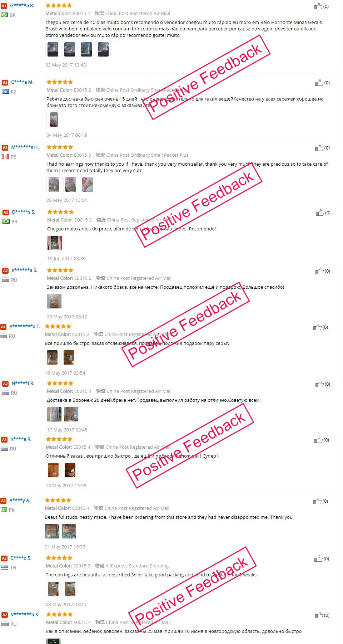Click thumbs-up on C****o S. Thailand review
This screenshot has width=343, height=644.
coord(318,558)
